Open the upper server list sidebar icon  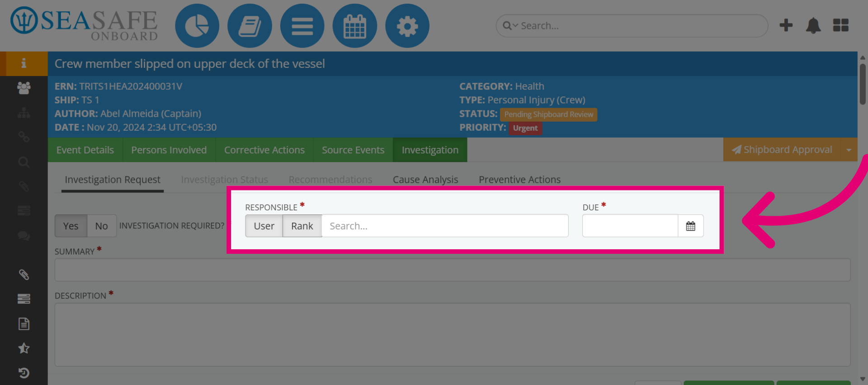pyautogui.click(x=24, y=210)
